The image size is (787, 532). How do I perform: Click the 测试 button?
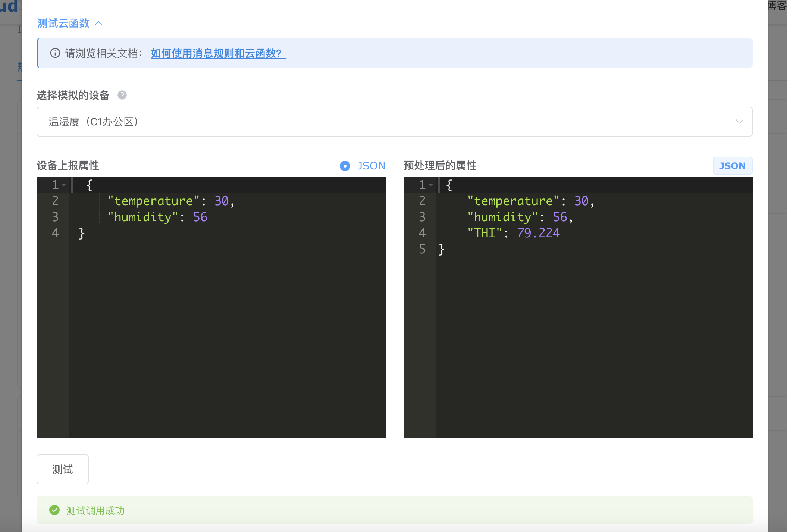(63, 469)
